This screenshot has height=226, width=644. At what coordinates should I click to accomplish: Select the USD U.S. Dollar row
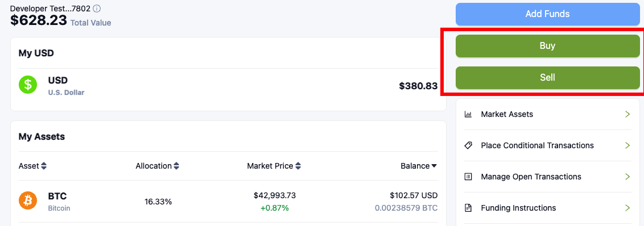point(228,85)
